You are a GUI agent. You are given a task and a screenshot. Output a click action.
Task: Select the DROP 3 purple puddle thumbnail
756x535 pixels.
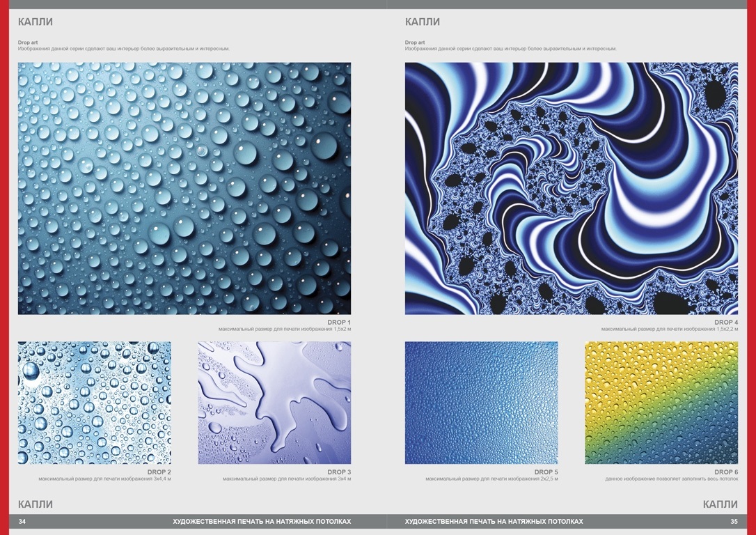[x=274, y=403]
